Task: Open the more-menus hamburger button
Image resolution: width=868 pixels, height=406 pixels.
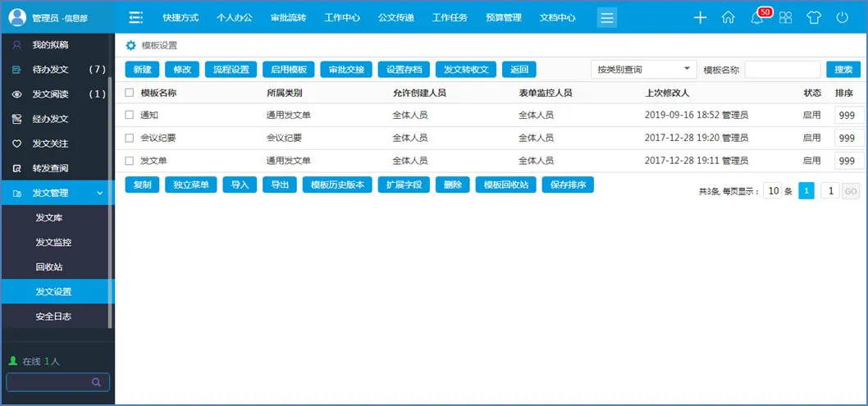Action: pyautogui.click(x=607, y=17)
